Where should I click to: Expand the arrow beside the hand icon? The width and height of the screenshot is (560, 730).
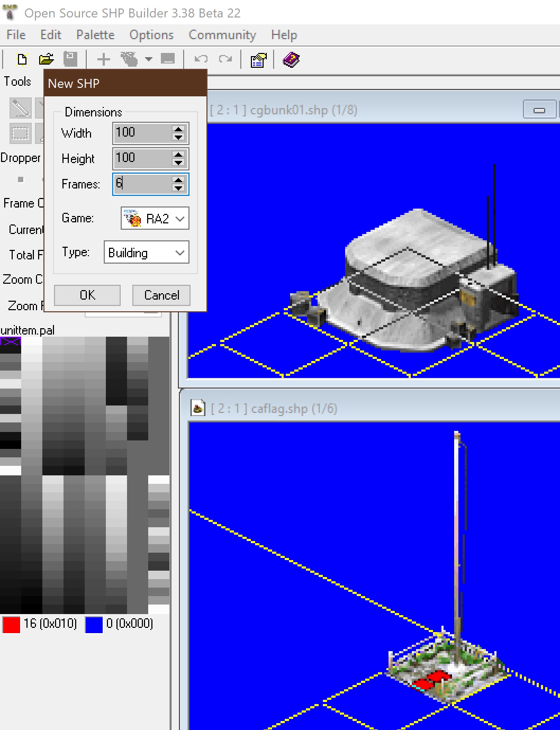(x=149, y=59)
